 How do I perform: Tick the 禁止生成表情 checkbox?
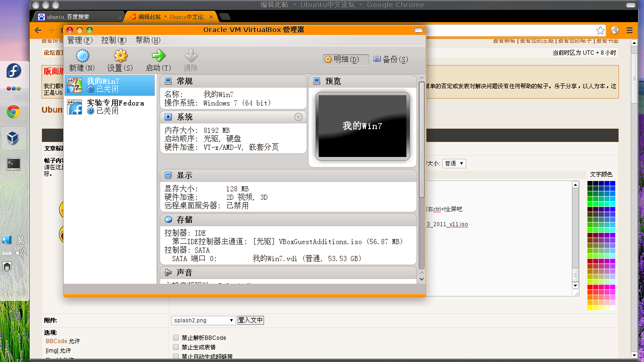point(176,347)
